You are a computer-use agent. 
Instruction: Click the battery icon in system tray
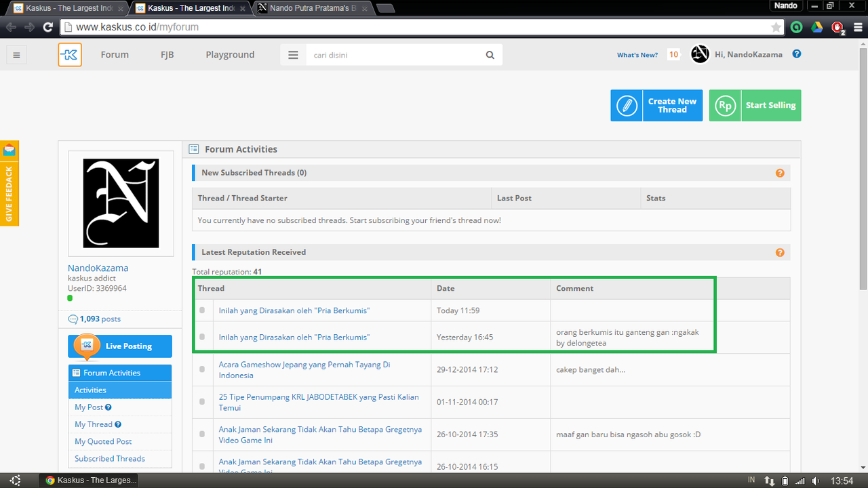click(785, 481)
